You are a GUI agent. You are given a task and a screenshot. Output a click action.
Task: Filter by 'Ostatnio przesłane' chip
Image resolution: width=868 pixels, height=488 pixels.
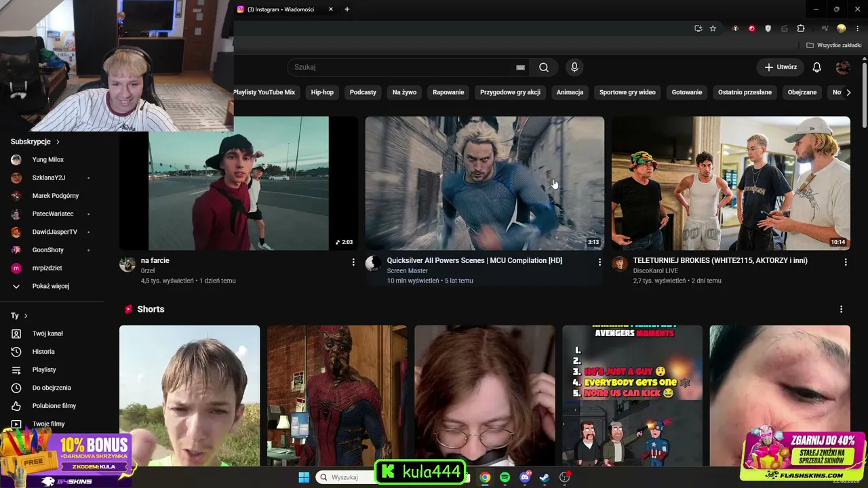(745, 92)
